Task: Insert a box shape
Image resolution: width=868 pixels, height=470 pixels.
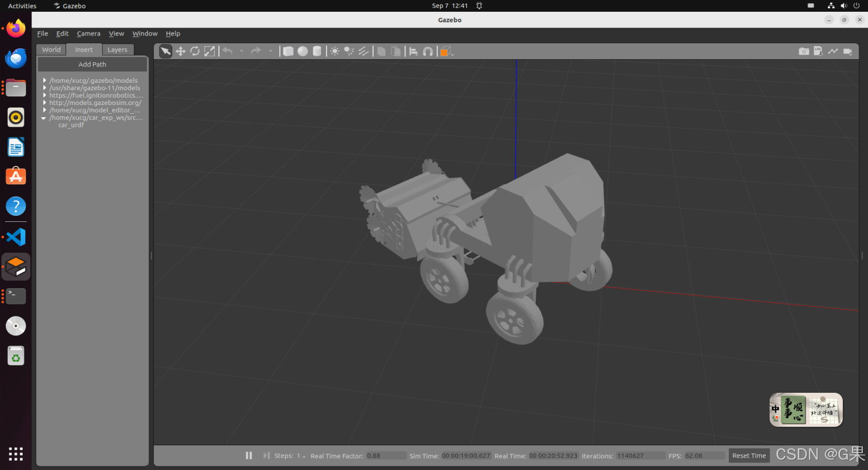Action: tap(288, 51)
